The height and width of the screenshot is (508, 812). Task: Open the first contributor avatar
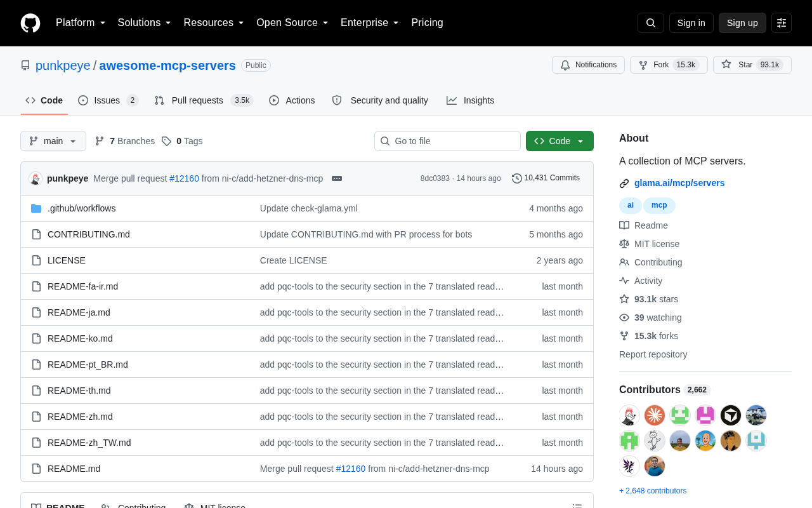(x=629, y=415)
